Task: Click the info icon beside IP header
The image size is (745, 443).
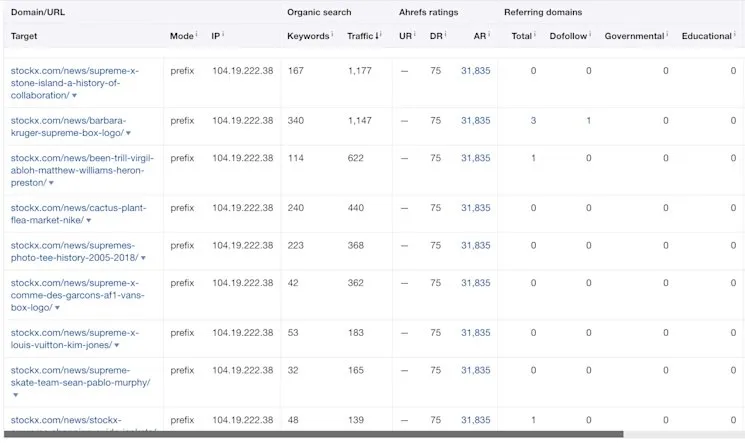Action: coord(223,34)
